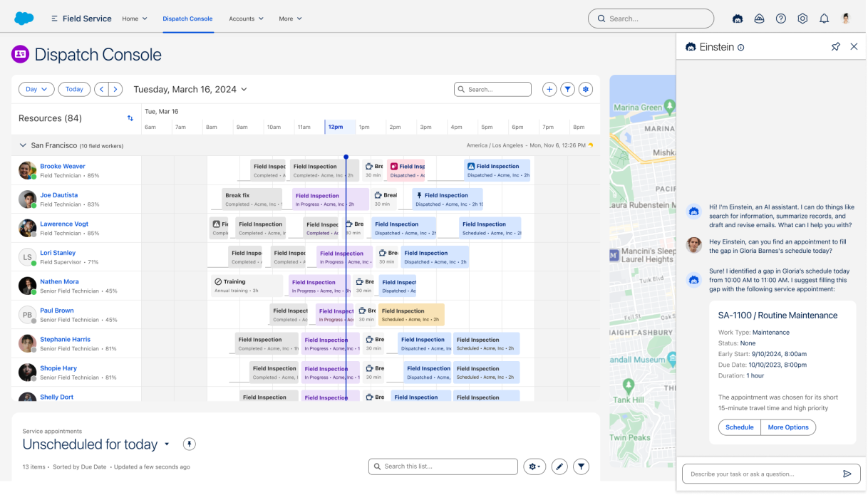The image size is (868, 495).
Task: Click the Schedule button for SA-1100
Action: click(739, 427)
